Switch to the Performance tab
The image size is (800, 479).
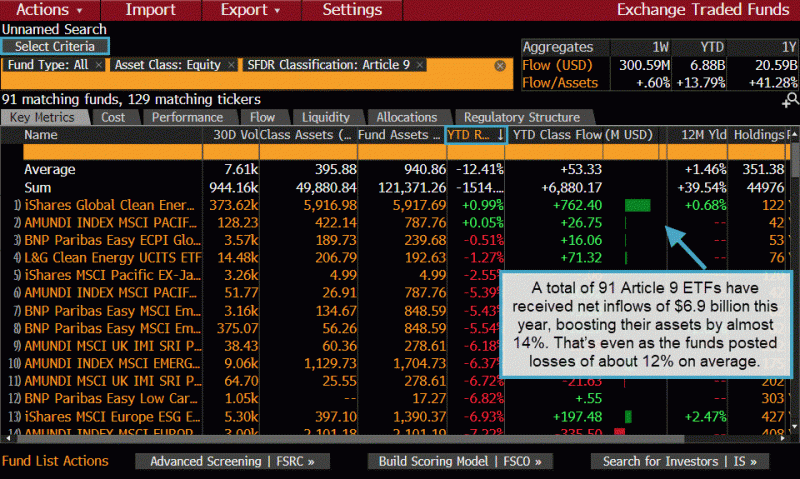(187, 117)
